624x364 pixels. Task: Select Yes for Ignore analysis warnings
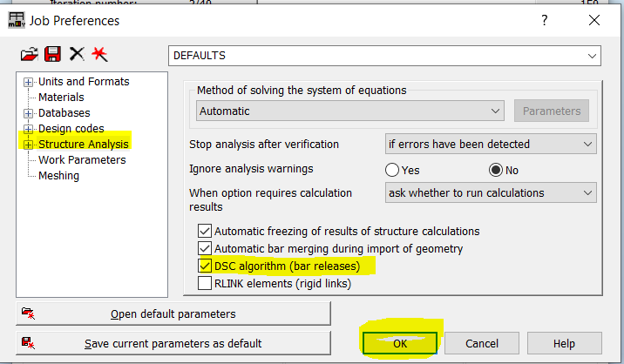click(x=392, y=170)
